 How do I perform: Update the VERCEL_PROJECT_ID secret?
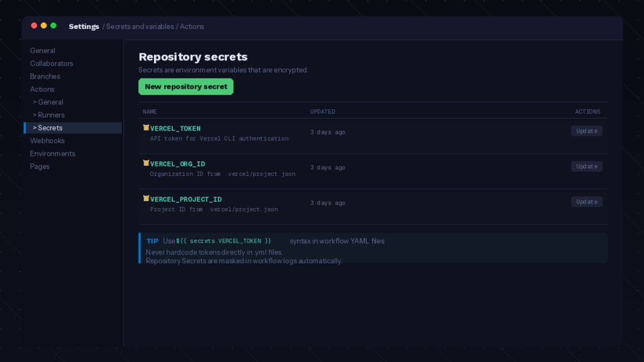[586, 201]
